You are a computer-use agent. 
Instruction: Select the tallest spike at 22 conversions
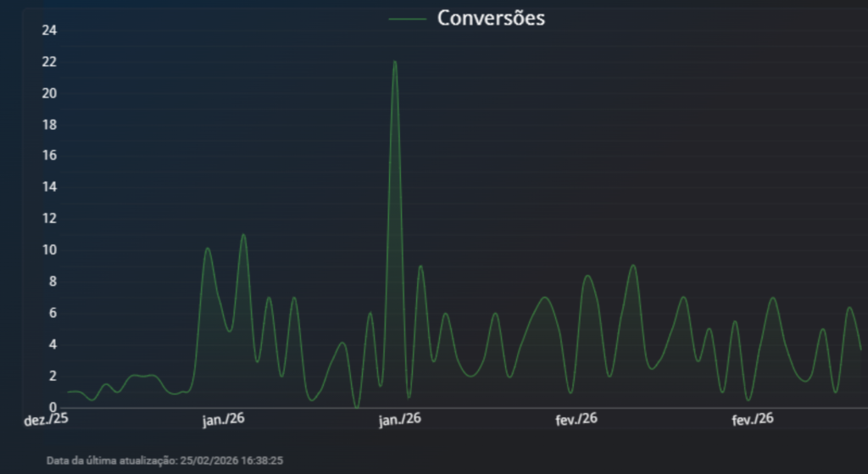point(394,62)
